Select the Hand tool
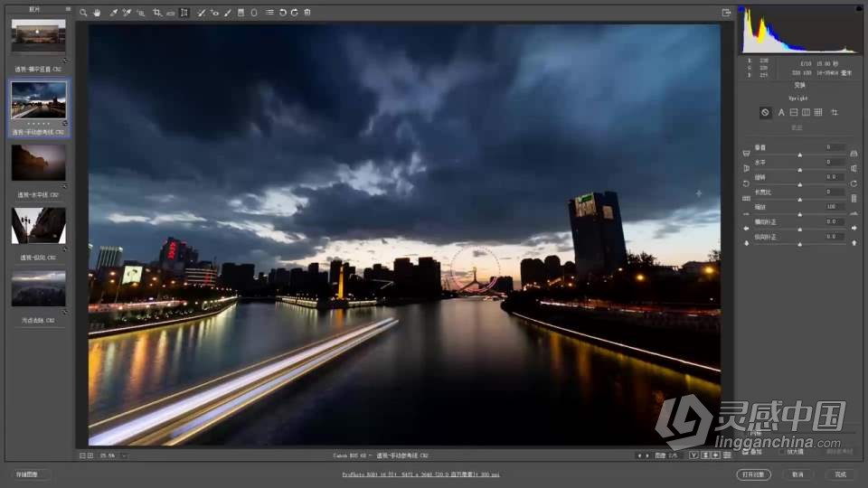This screenshot has height=488, width=868. tap(97, 12)
